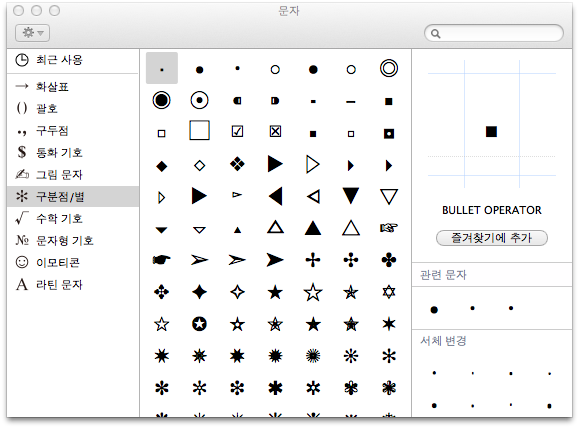Screen dimensions: 579x428
Task: Select the large empty square character
Action: tap(199, 130)
